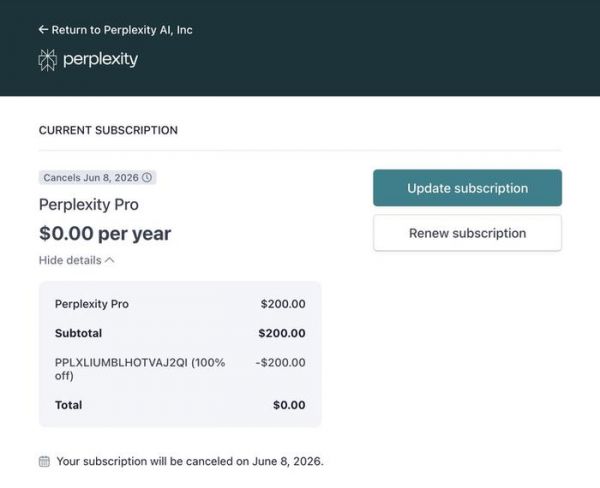The height and width of the screenshot is (488, 600).
Task: Click the 'Perplexity Pro' plan title
Action: click(89, 205)
